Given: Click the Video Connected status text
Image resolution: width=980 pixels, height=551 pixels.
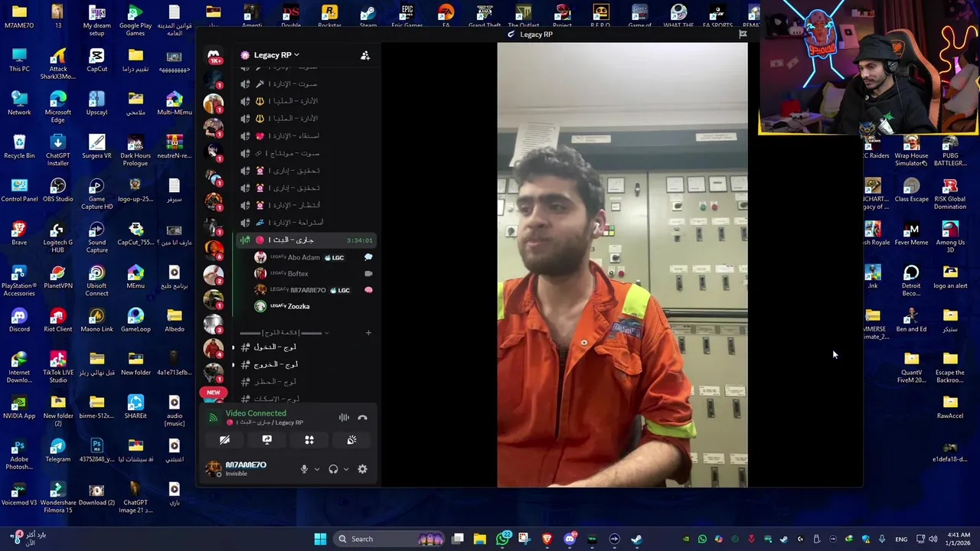Looking at the screenshot, I should (x=256, y=413).
